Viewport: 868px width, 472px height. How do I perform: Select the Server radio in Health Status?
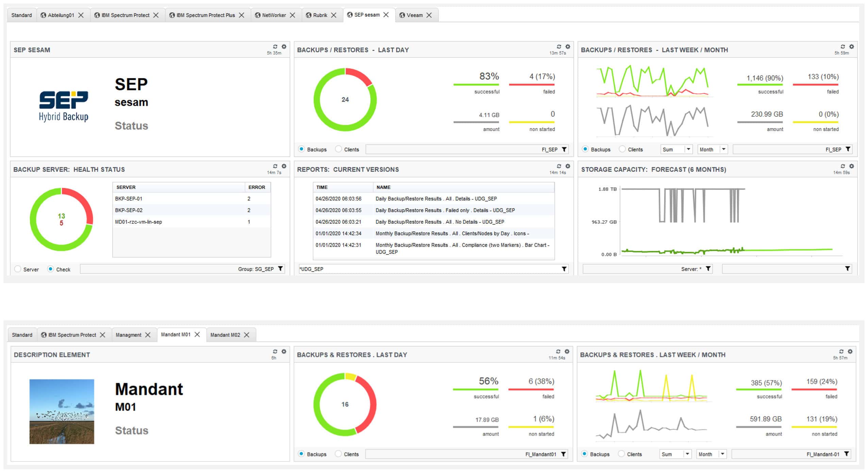[18, 269]
